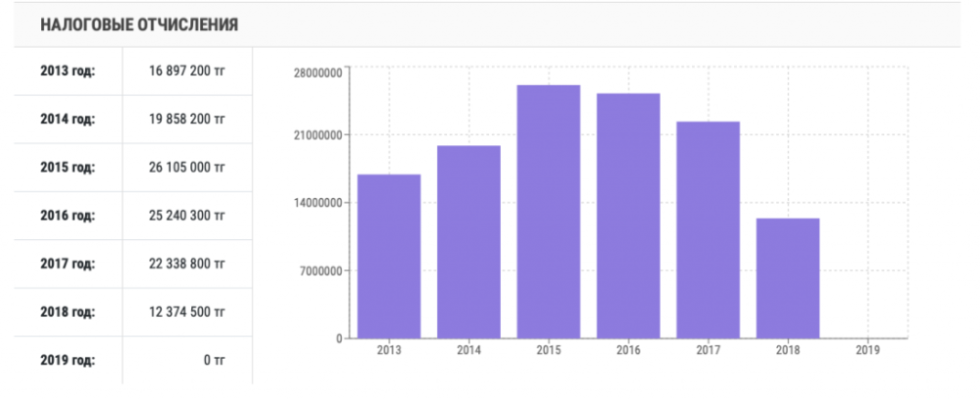This screenshot has height=399, width=980.
Task: Select the 2017 chart bar
Action: [x=709, y=229]
